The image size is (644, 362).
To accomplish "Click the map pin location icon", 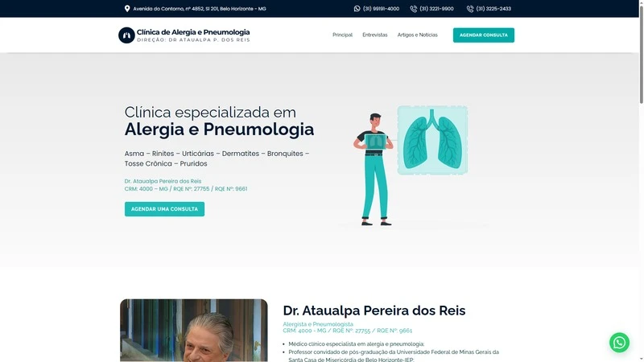I will tap(127, 9).
